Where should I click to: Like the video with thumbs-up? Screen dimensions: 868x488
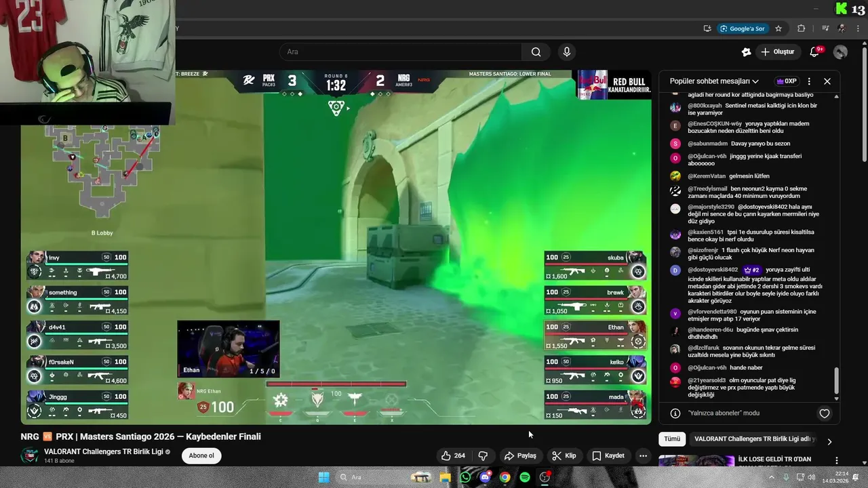pos(453,455)
